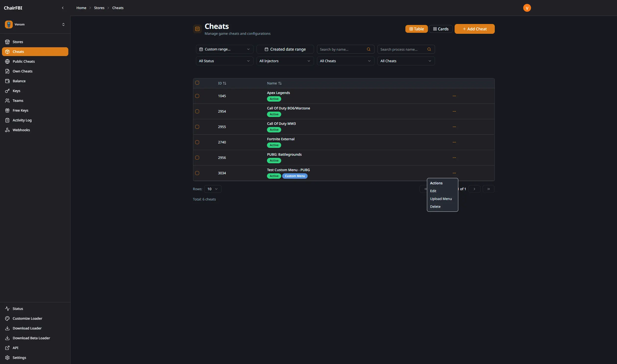The width and height of the screenshot is (617, 364).
Task: Click the orange V user avatar
Action: [527, 8]
